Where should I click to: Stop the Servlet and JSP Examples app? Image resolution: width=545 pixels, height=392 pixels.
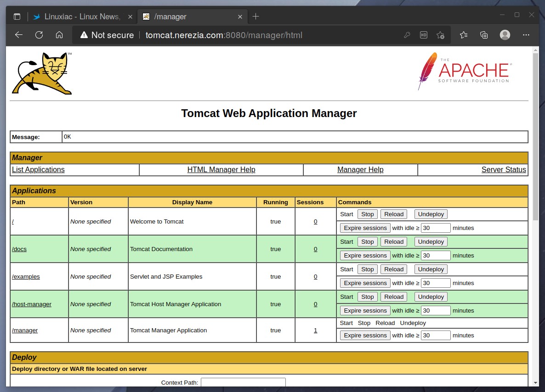coord(367,269)
